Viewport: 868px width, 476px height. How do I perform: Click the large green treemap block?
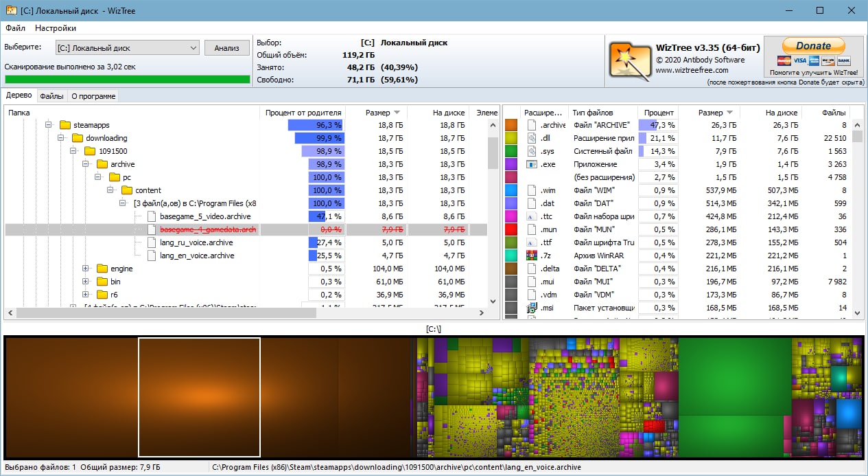tap(734, 376)
